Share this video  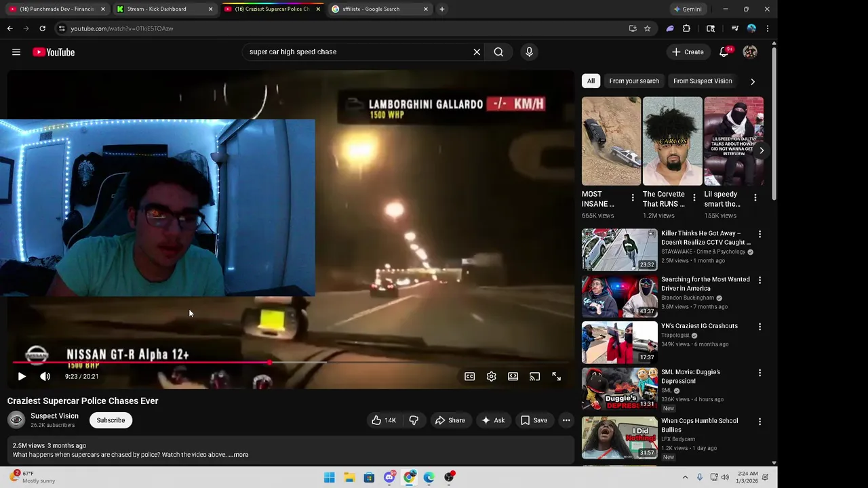(x=450, y=420)
